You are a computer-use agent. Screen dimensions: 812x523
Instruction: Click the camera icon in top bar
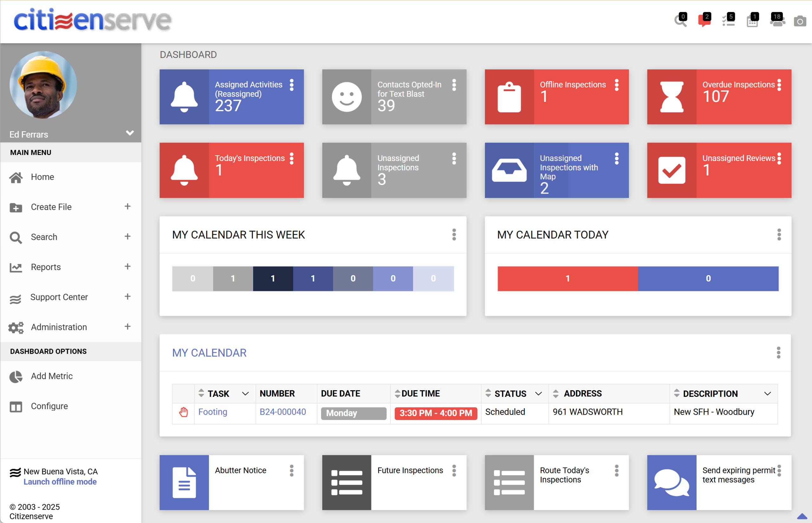tap(799, 22)
